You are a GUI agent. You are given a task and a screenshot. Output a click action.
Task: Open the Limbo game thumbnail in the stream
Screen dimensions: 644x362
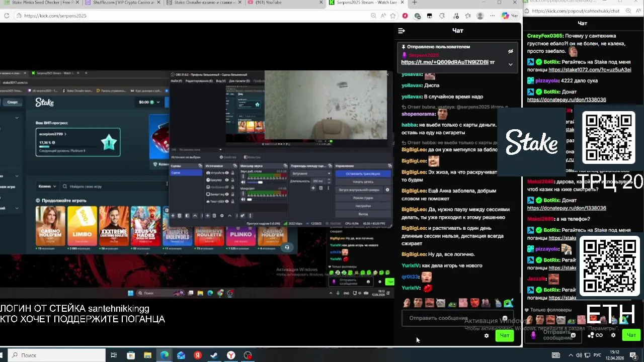(82, 226)
